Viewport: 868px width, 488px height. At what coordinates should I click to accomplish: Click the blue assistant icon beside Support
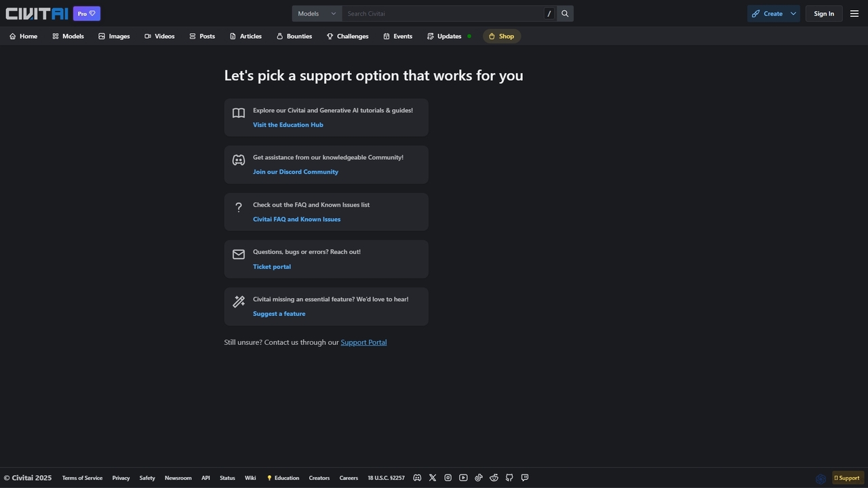pyautogui.click(x=821, y=479)
